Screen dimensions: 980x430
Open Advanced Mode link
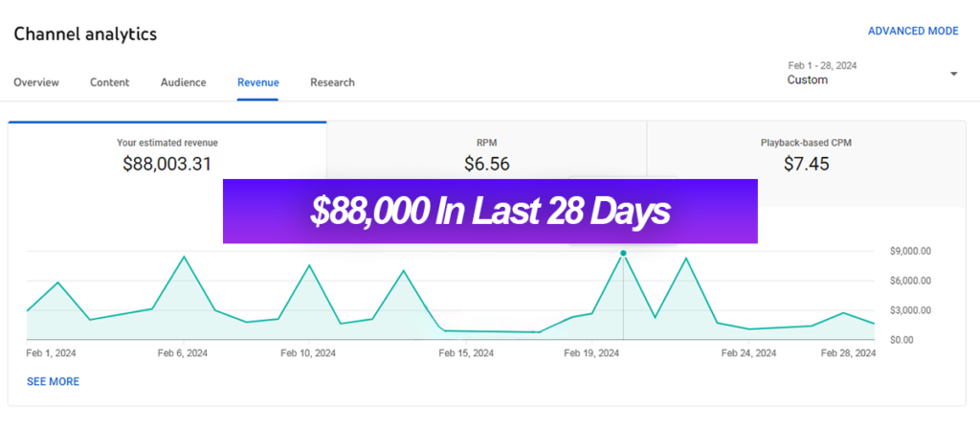coord(912,32)
